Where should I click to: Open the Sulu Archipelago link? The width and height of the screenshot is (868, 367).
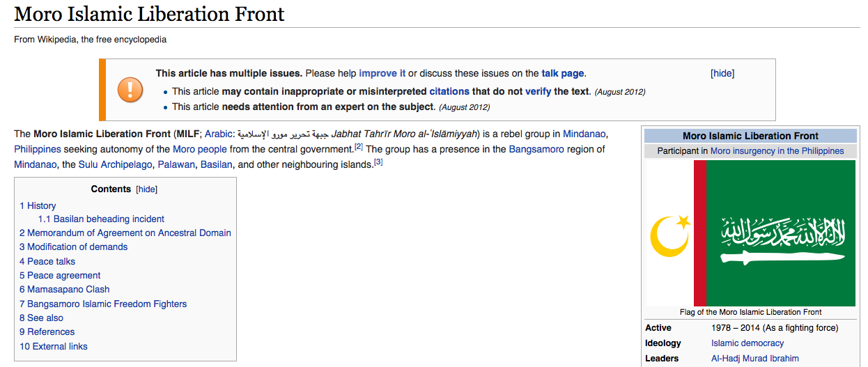pyautogui.click(x=115, y=164)
